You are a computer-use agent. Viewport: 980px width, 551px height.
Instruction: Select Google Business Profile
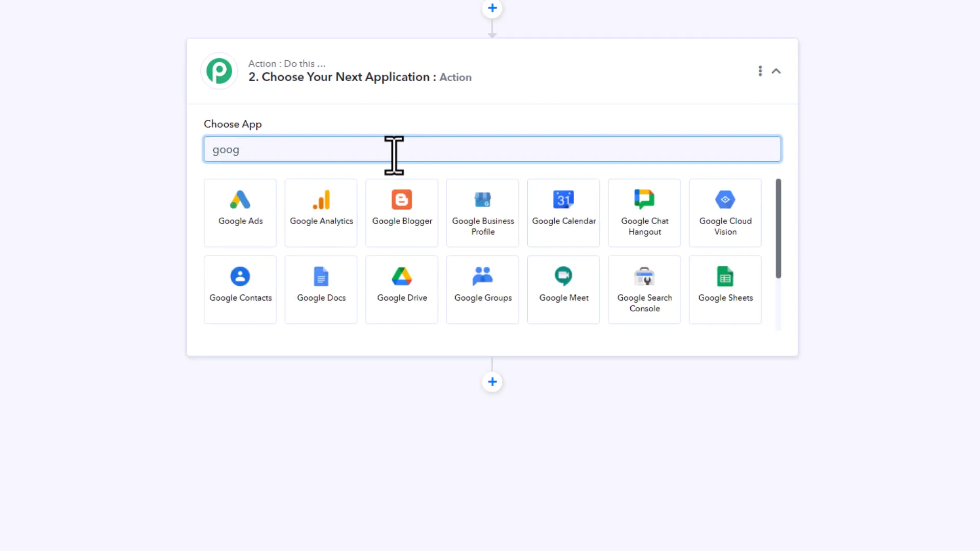(482, 212)
